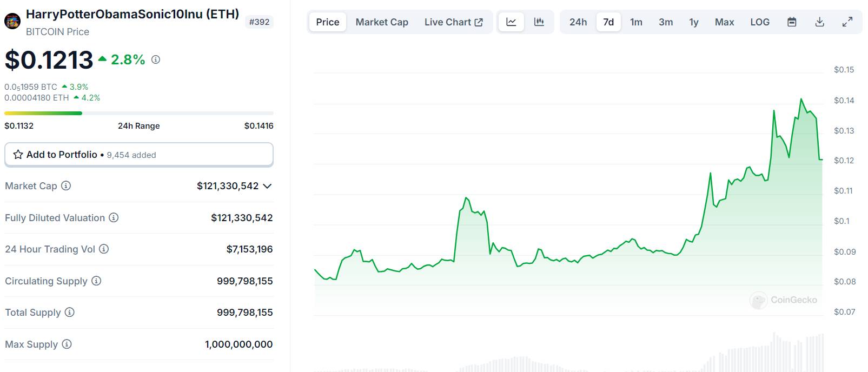The width and height of the screenshot is (868, 372).
Task: Switch to candlestick chart view icon
Action: 539,22
